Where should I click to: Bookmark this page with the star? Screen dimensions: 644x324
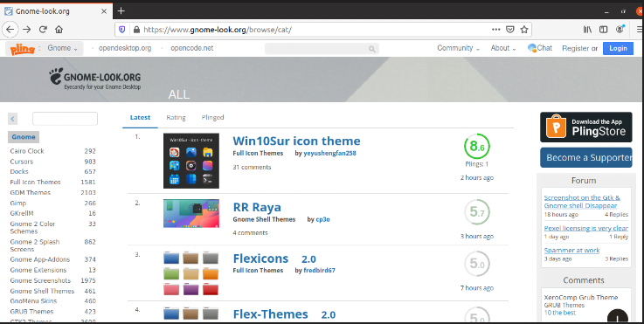[x=524, y=30]
